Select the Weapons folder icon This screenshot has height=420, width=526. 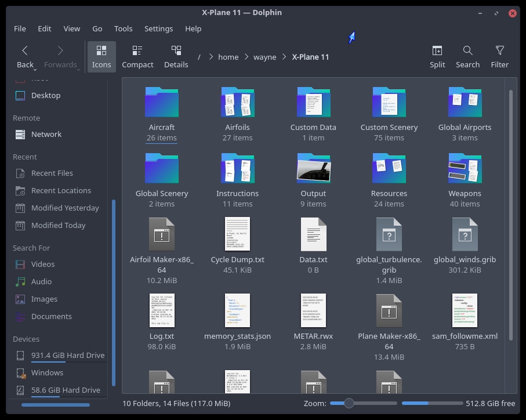(x=465, y=168)
